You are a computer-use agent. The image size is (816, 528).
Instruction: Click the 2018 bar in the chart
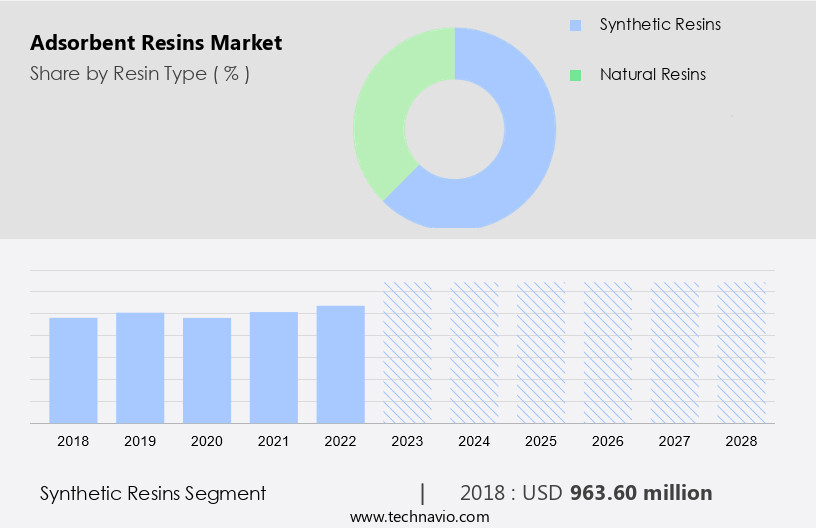click(x=73, y=370)
